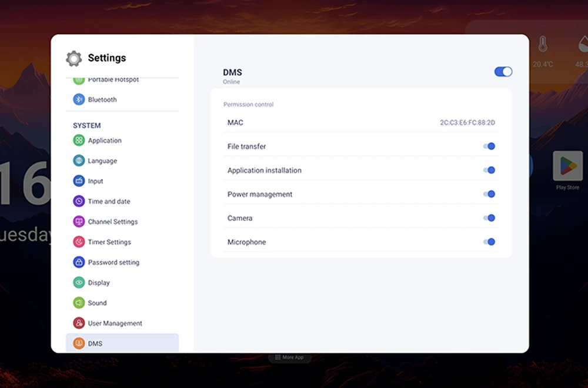Select the Application icon in sidebar
Viewport: 588px width, 388px height.
[x=79, y=140]
